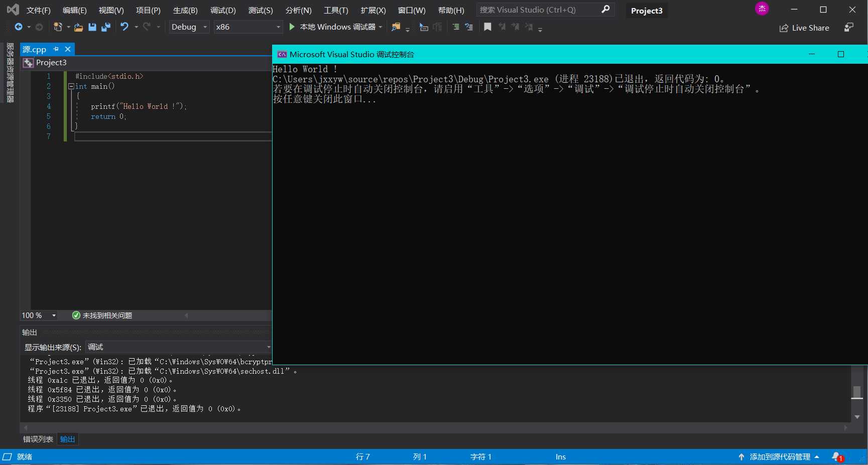
Task: Click the Comment selected lines icon
Action: click(x=456, y=27)
